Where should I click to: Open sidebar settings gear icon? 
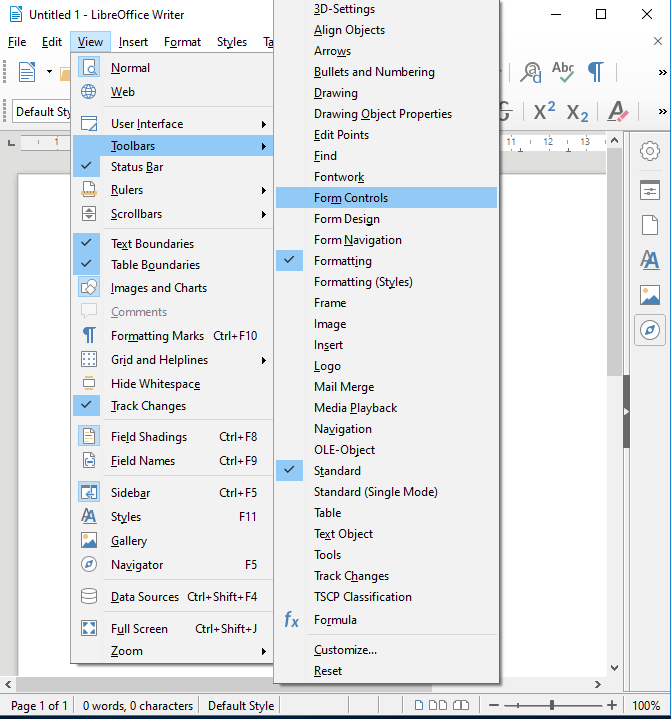click(650, 151)
